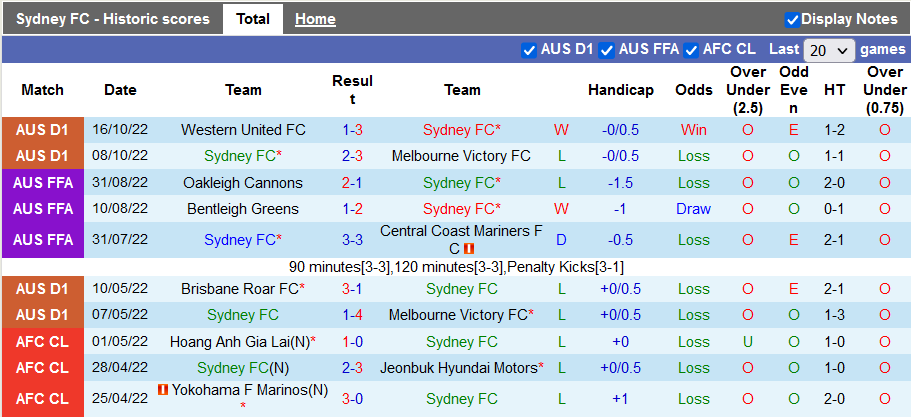The height and width of the screenshot is (417, 911).
Task: Open Oakleigh Cannons team link
Action: (x=243, y=183)
